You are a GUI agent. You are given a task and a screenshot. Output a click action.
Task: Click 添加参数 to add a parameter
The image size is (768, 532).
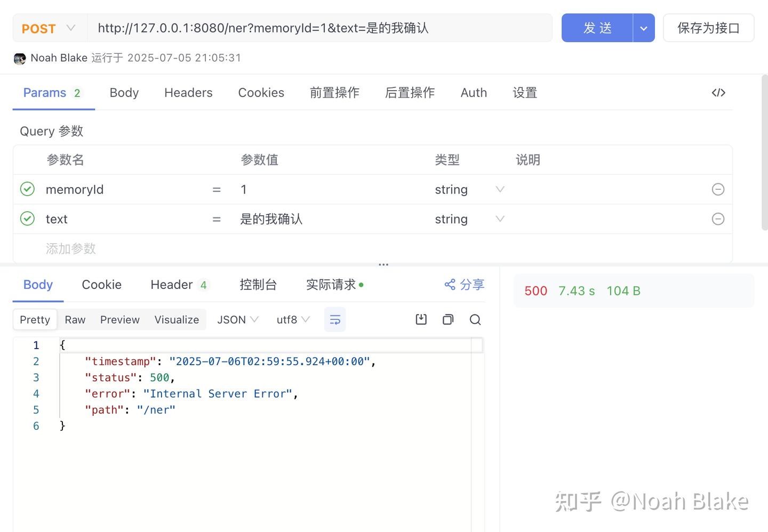[70, 248]
